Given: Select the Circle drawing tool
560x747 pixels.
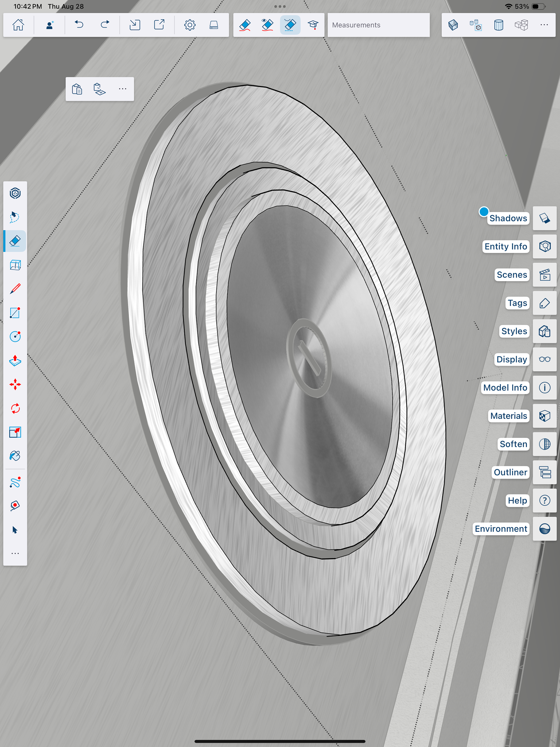Looking at the screenshot, I should click(15, 336).
